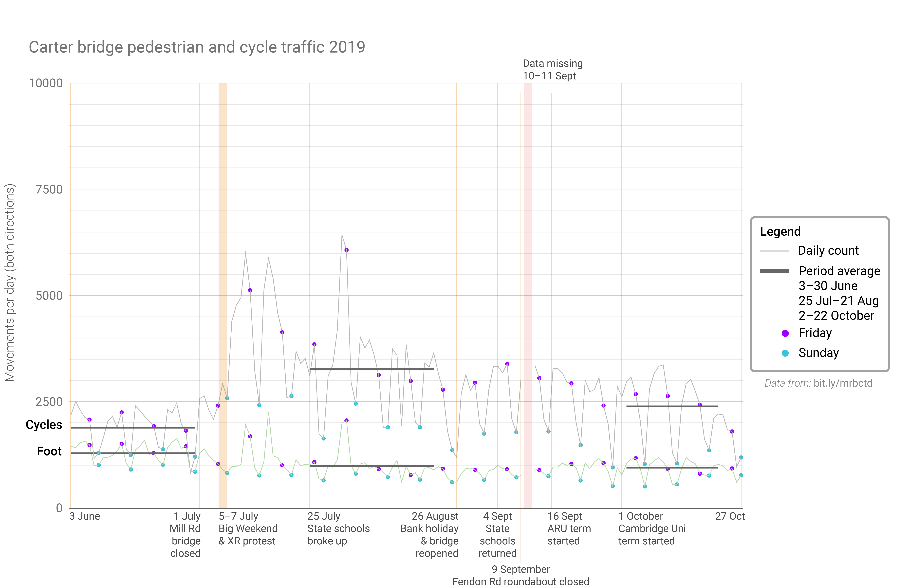This screenshot has width=909, height=588.
Task: Click the 7500 y-axis tick label
Action: pos(49,189)
